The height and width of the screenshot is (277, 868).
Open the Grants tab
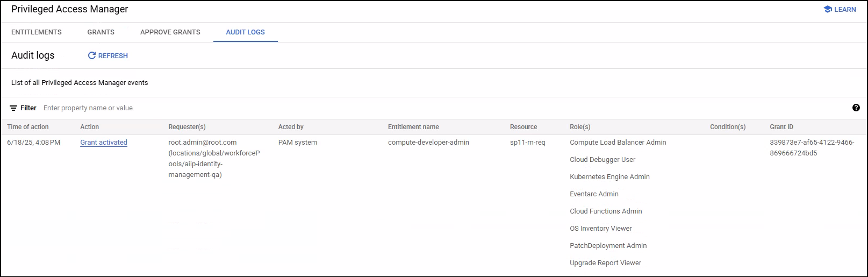(101, 32)
